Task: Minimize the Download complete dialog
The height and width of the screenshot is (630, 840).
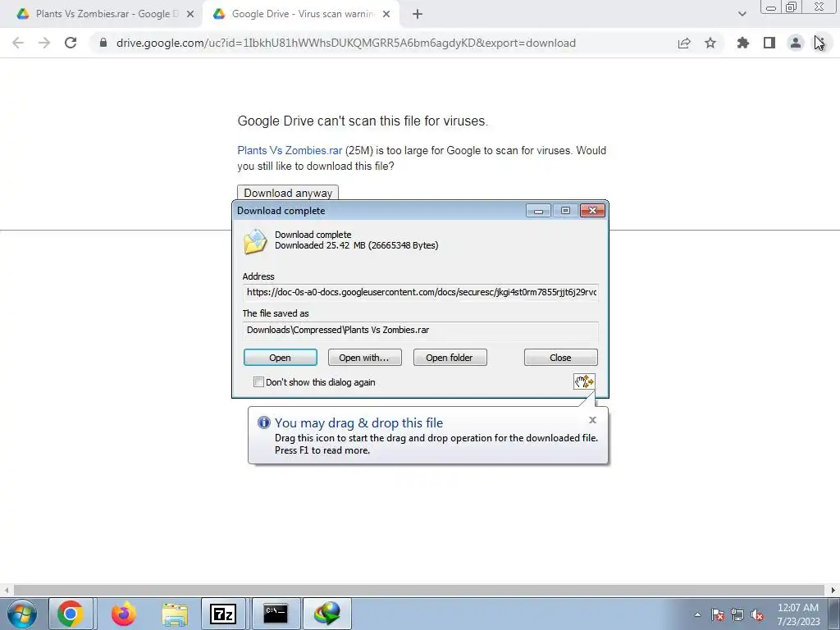Action: click(538, 211)
